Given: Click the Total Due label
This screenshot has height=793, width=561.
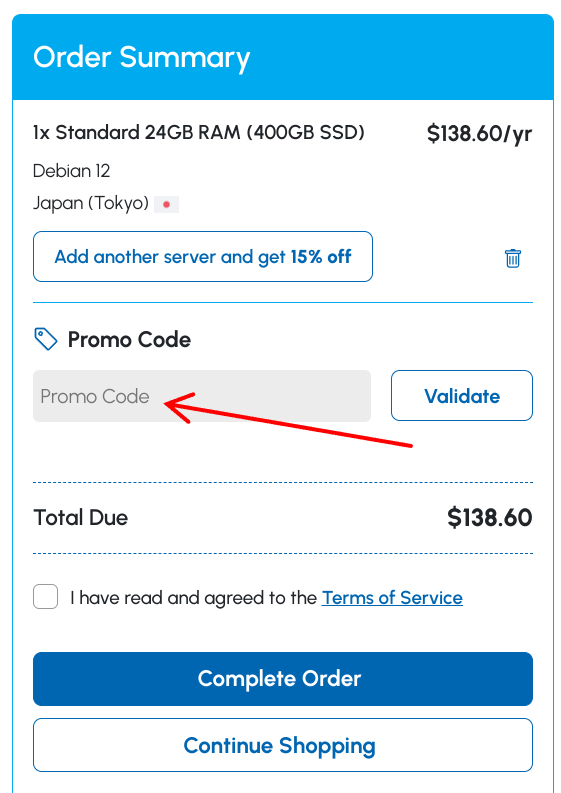Looking at the screenshot, I should pos(80,518).
